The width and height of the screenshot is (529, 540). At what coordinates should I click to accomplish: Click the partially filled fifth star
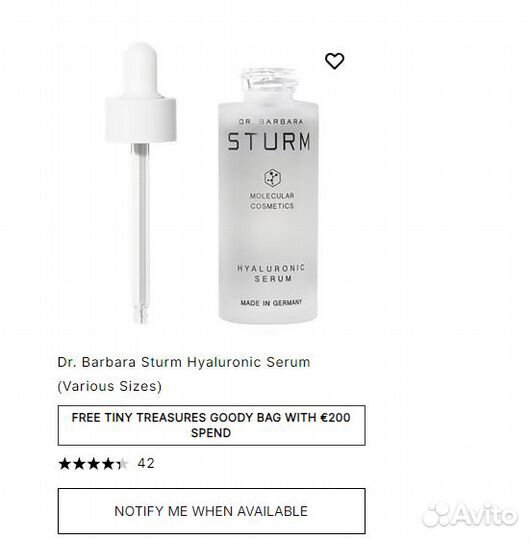122,464
